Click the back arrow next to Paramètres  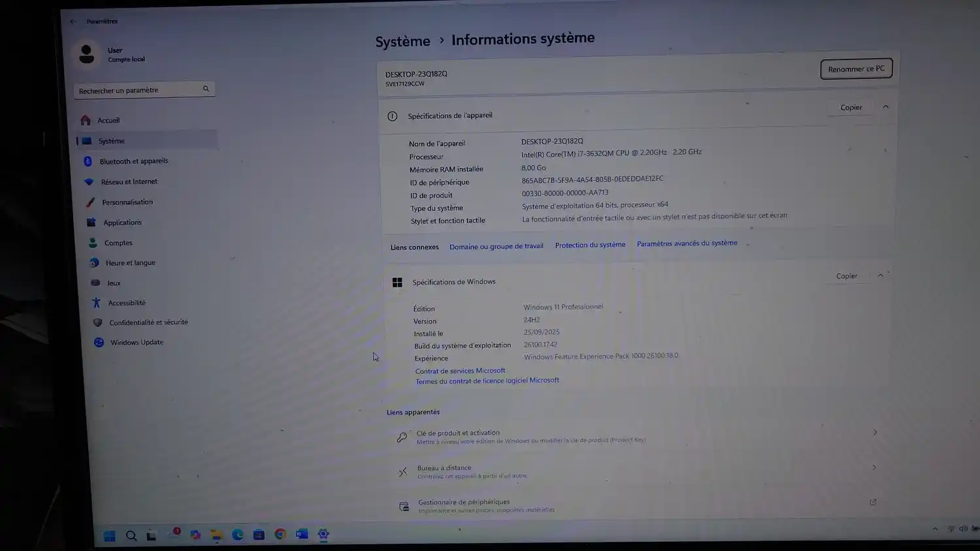coord(73,22)
